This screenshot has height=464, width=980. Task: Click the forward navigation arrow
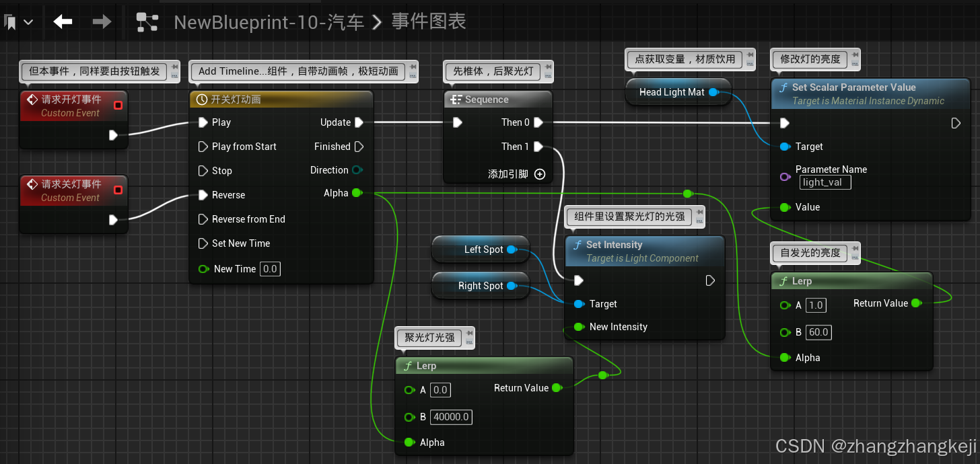pos(102,22)
